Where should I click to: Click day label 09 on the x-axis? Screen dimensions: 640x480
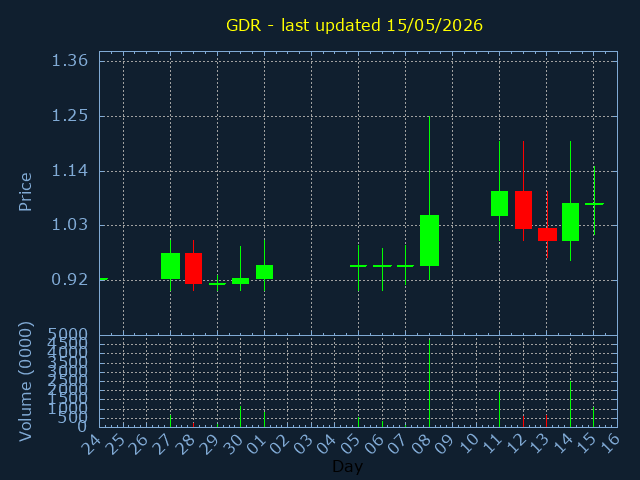(x=444, y=444)
